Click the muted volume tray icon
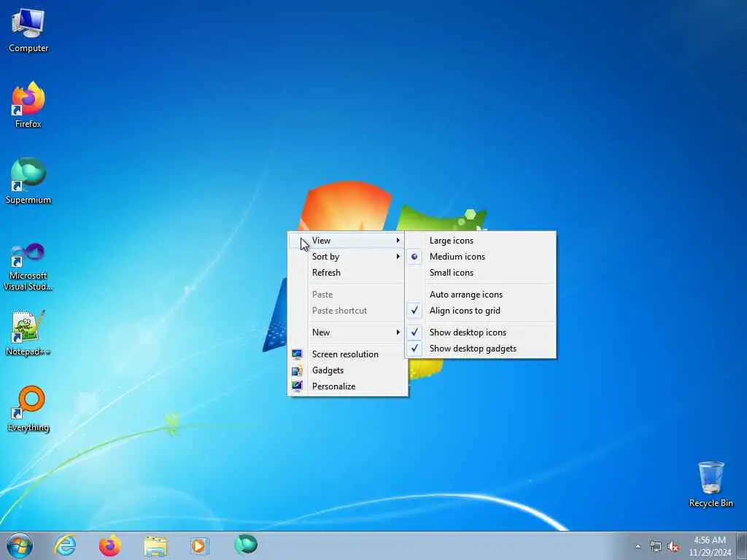 [673, 547]
